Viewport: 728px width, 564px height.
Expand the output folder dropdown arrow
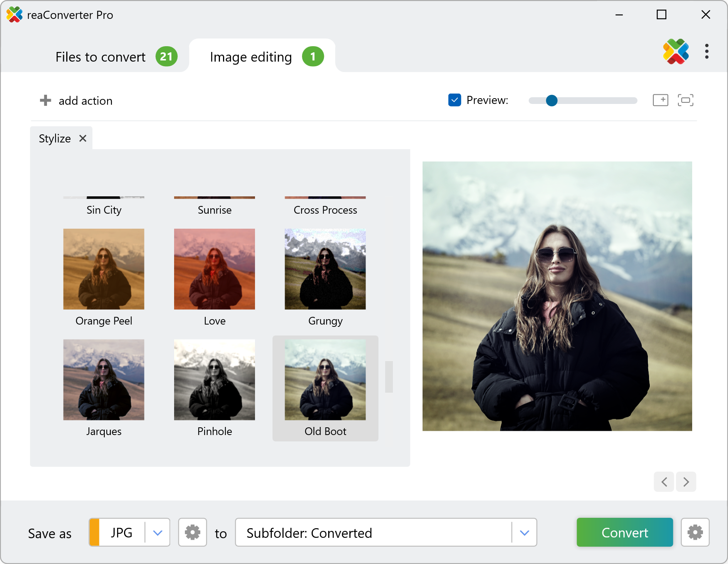[x=524, y=532]
